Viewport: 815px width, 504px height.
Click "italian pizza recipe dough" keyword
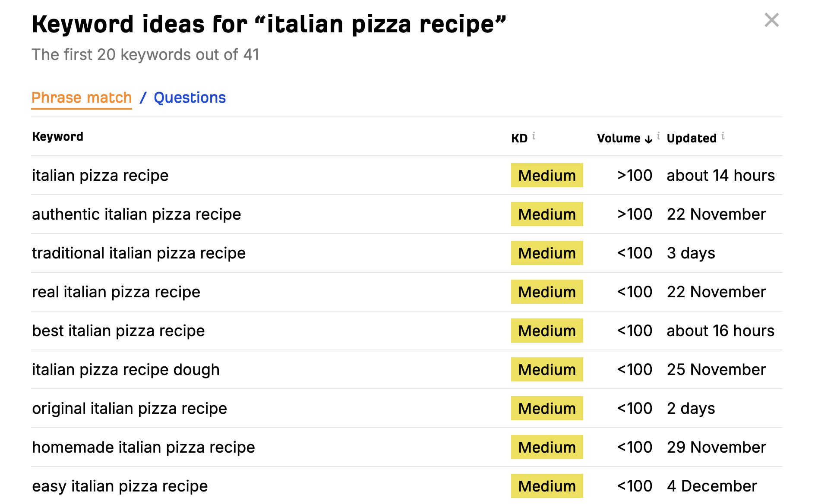(x=126, y=369)
